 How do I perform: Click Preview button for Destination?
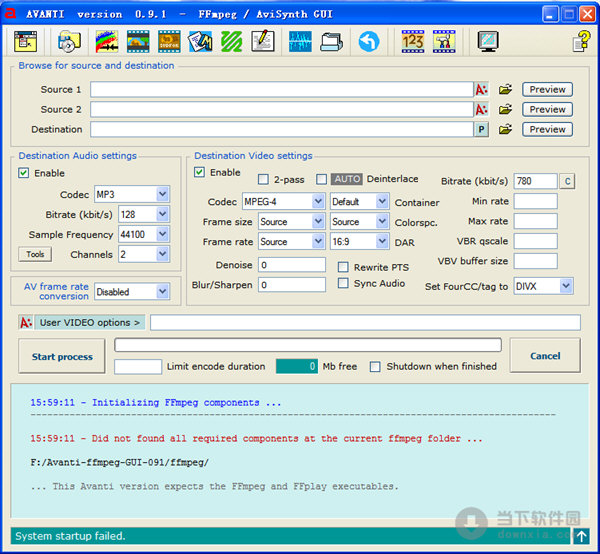coord(547,129)
